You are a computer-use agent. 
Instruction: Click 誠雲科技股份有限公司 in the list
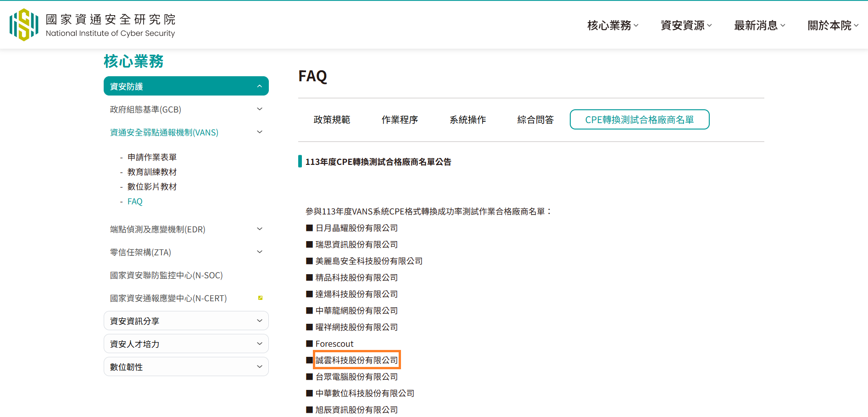coord(356,360)
